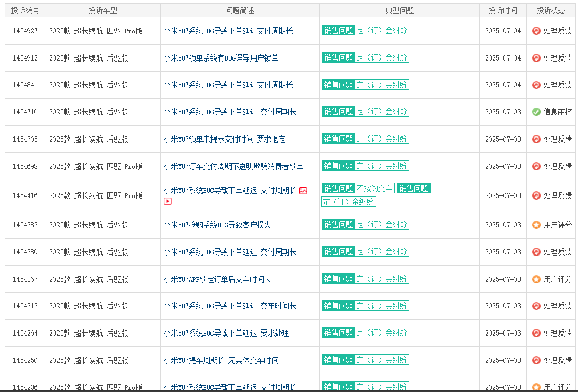Click the 处理反馈 icon for complaint 1454841
This screenshot has height=392, width=578.
pyautogui.click(x=536, y=85)
